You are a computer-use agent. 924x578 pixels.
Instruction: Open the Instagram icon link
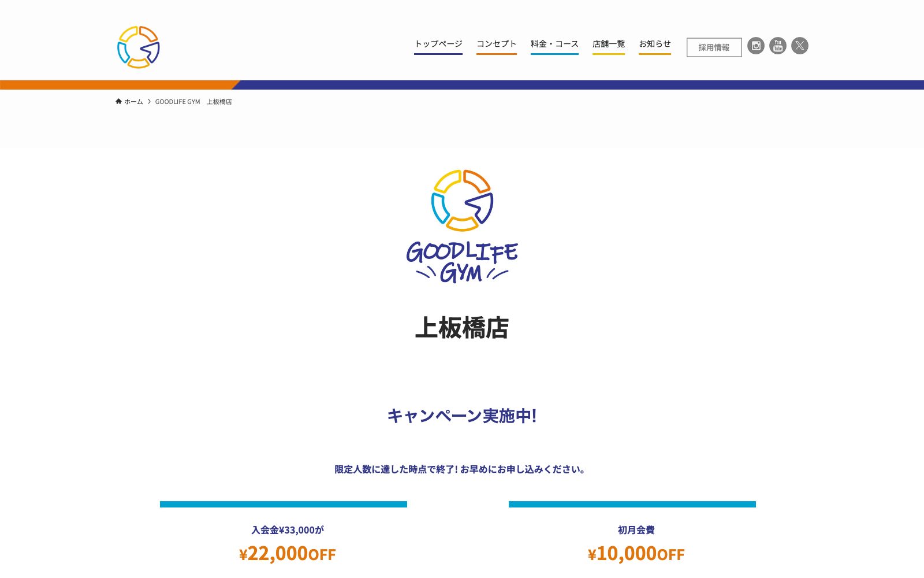coord(756,46)
